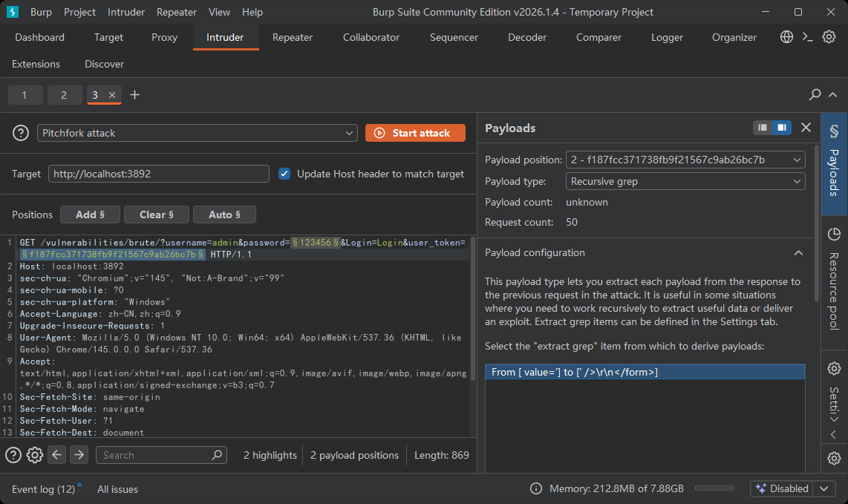Select extract grep item From [ value='] entry
848x504 pixels.
645,372
